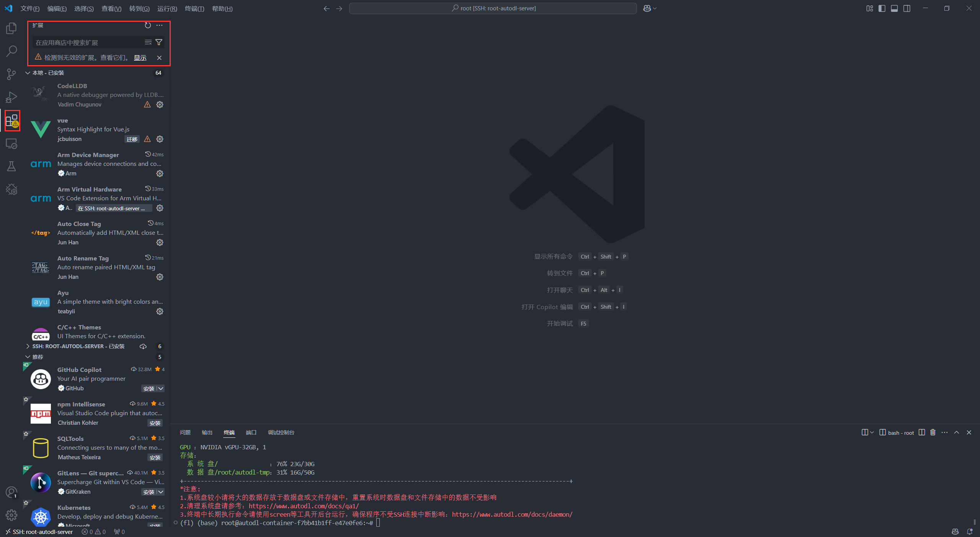Open GitHub Copilot install dropdown arrow
This screenshot has width=980, height=537.
coord(161,389)
